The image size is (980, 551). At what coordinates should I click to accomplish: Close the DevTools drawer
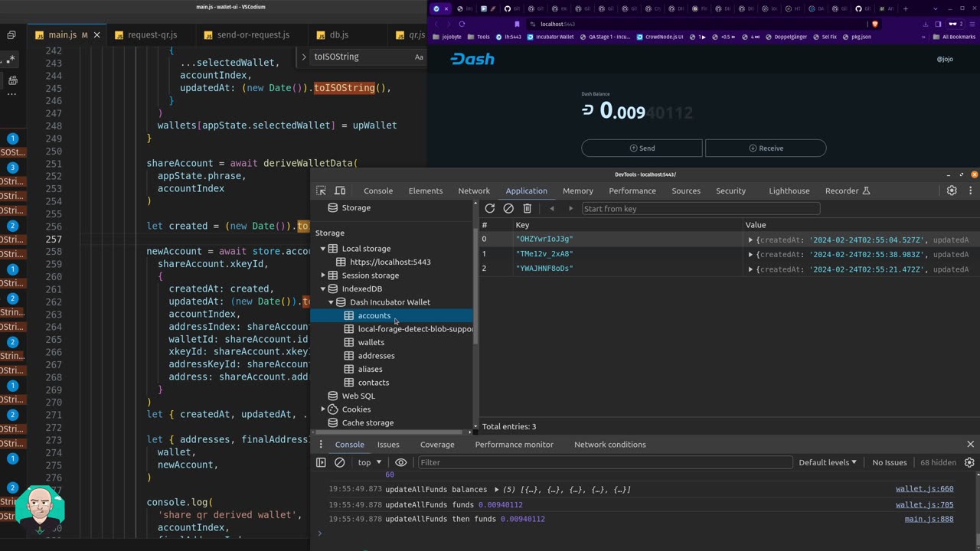pyautogui.click(x=970, y=444)
